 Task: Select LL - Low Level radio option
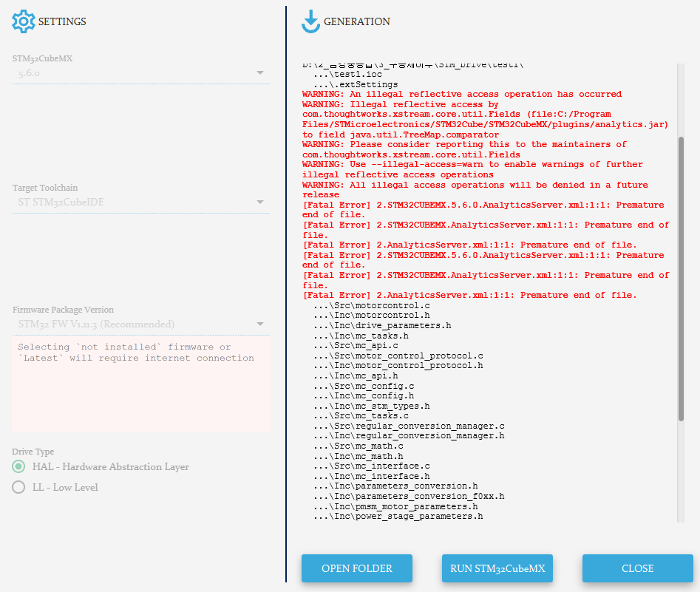[18, 487]
